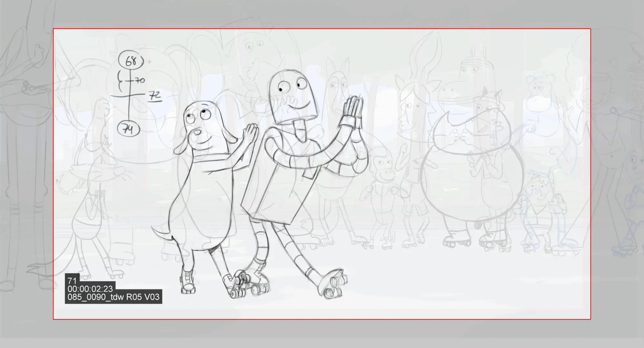This screenshot has width=644, height=348.
Task: Click the underlined "72" on timing chart
Action: (x=155, y=96)
